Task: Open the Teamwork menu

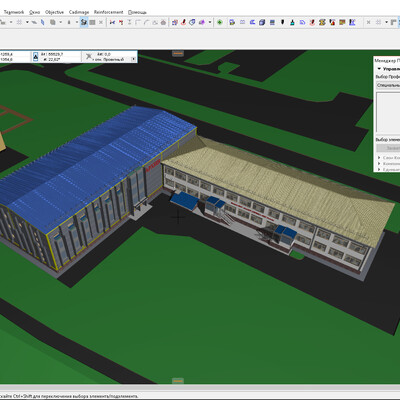Action: (14, 12)
